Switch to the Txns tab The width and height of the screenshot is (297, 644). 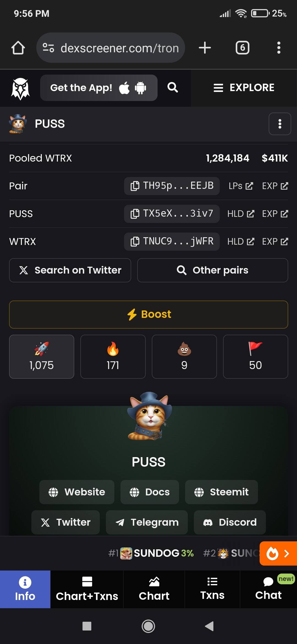[x=212, y=589]
